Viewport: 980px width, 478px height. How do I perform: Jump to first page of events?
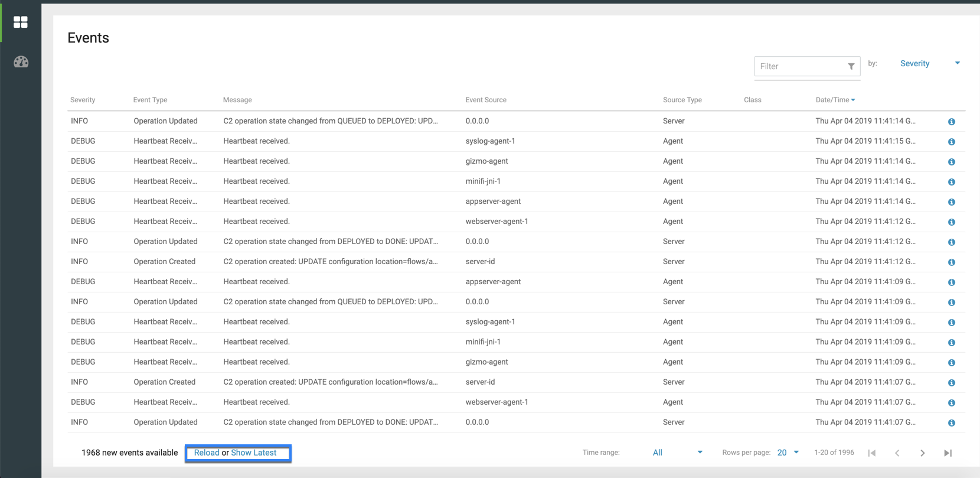(872, 453)
